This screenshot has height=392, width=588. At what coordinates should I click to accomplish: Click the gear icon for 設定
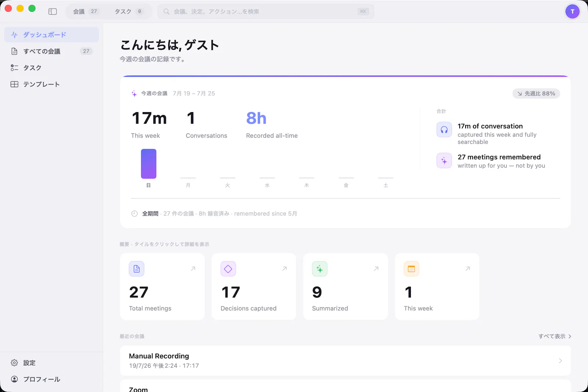coord(14,363)
